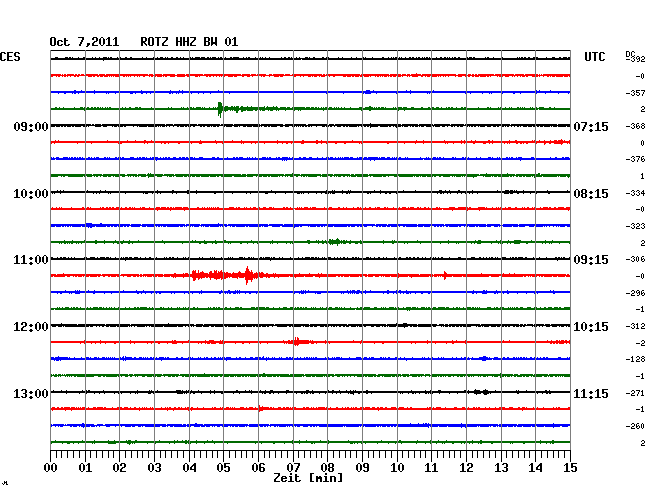Image resolution: width=650 pixels, height=494 pixels.
Task: Click the DC offset value '-312'
Action: 635,326
